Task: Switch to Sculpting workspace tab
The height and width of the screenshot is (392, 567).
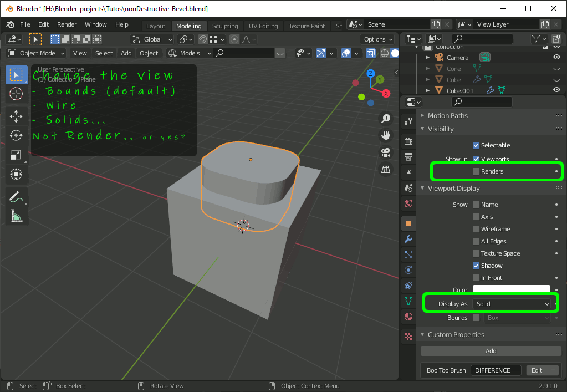Action: pyautogui.click(x=225, y=26)
